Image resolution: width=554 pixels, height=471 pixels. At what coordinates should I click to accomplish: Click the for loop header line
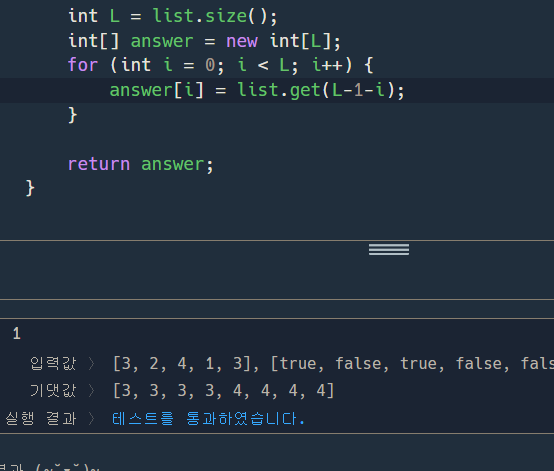click(x=220, y=65)
